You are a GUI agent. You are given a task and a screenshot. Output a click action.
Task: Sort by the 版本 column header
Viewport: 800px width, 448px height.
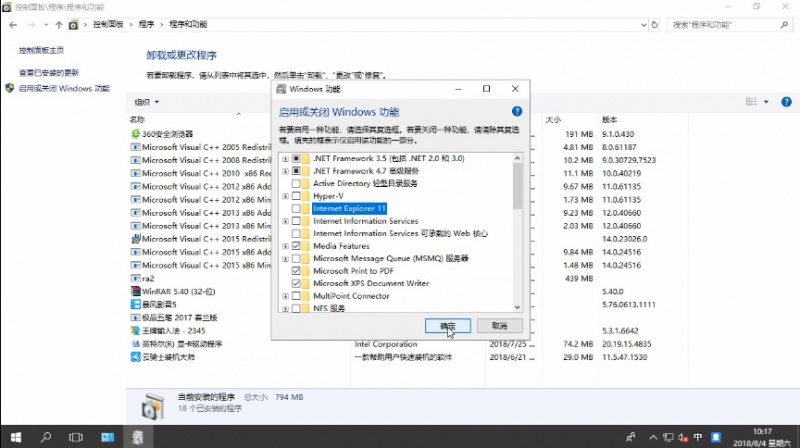coord(609,119)
